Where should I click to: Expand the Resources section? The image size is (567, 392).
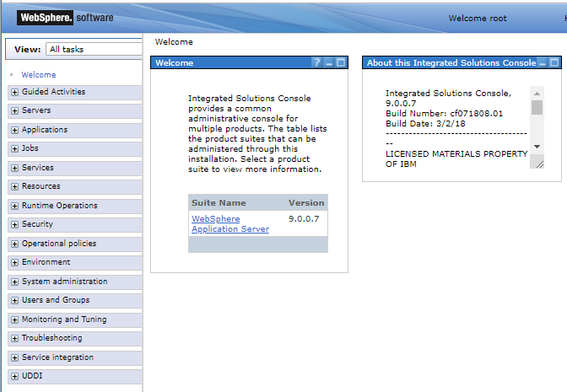14,187
